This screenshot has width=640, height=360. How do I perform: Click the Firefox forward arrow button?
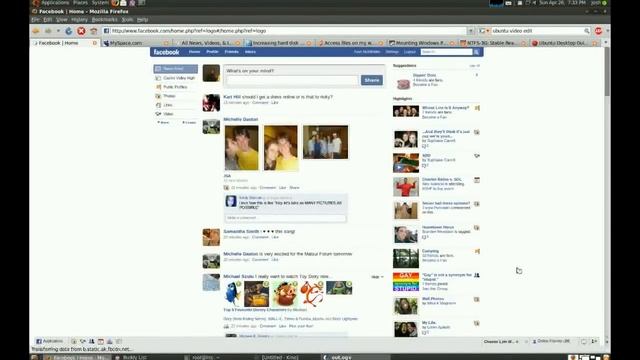(x=48, y=31)
